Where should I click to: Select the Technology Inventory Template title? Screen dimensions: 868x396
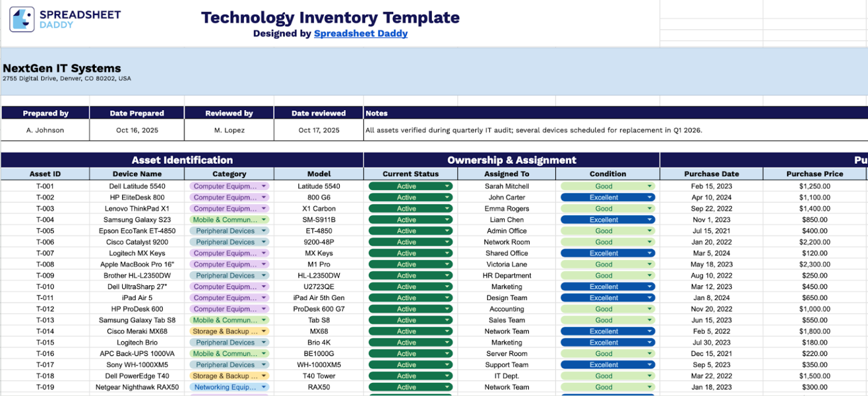click(331, 18)
